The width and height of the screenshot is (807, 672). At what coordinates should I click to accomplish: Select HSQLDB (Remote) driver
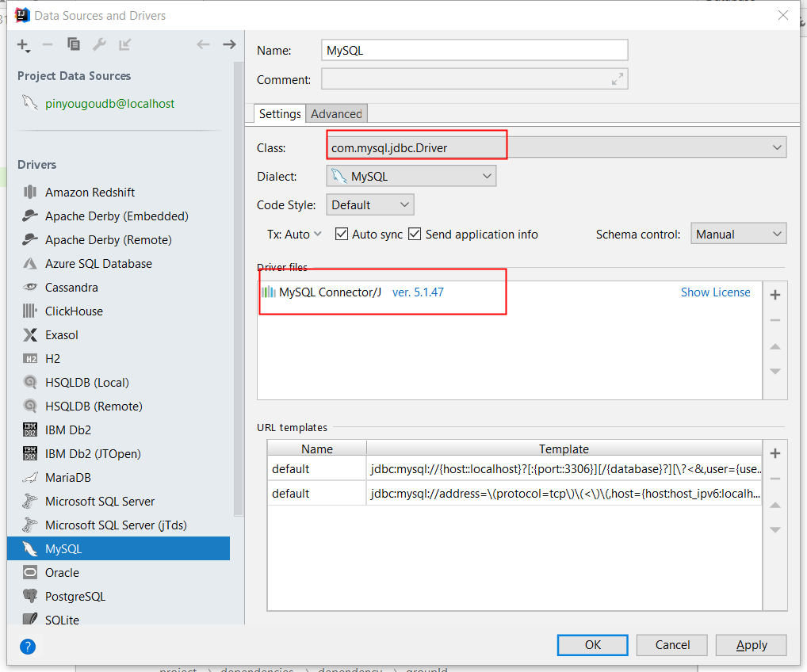(118, 406)
